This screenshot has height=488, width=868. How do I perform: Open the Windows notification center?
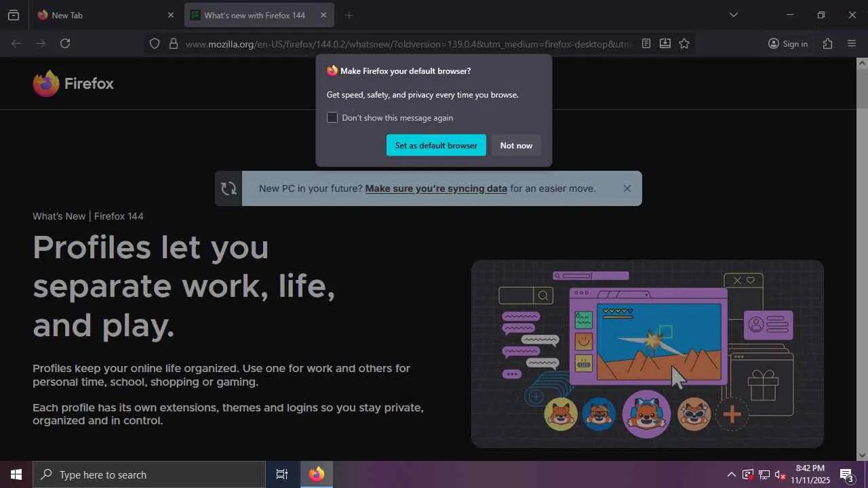(847, 474)
